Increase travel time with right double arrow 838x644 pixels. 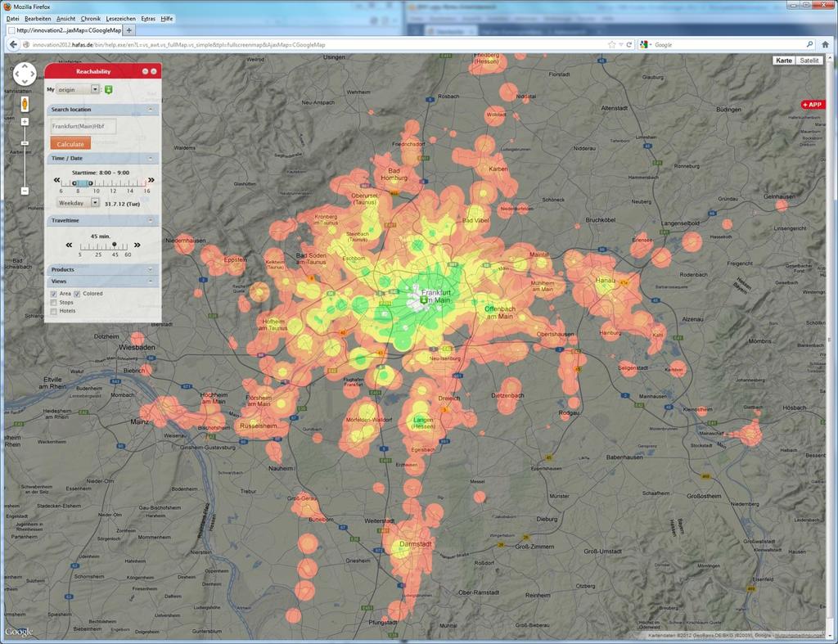click(137, 245)
